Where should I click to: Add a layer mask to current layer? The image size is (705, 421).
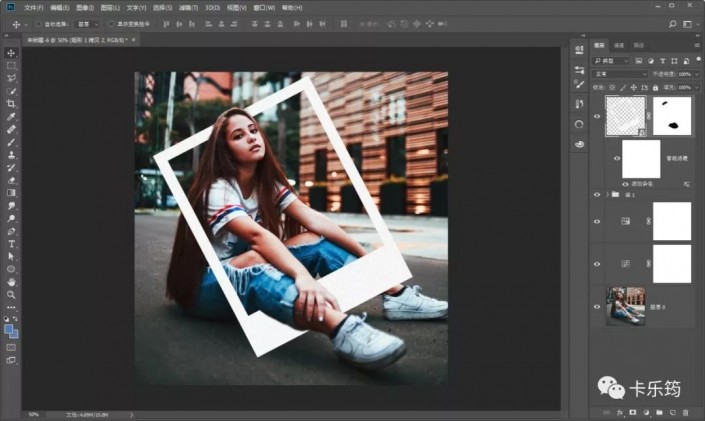[633, 412]
